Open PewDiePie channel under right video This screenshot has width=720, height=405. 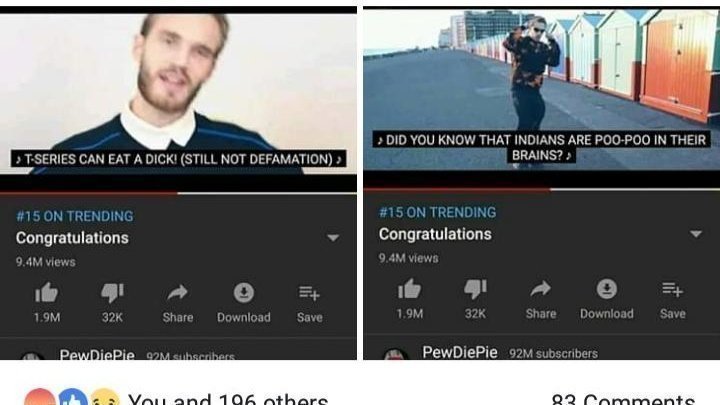click(460, 352)
